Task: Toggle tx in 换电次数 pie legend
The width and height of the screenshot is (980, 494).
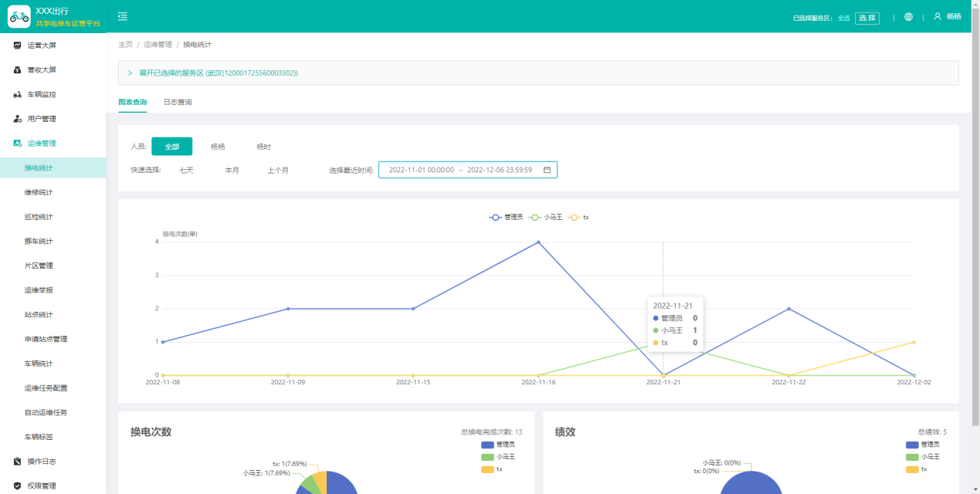Action: tap(492, 469)
